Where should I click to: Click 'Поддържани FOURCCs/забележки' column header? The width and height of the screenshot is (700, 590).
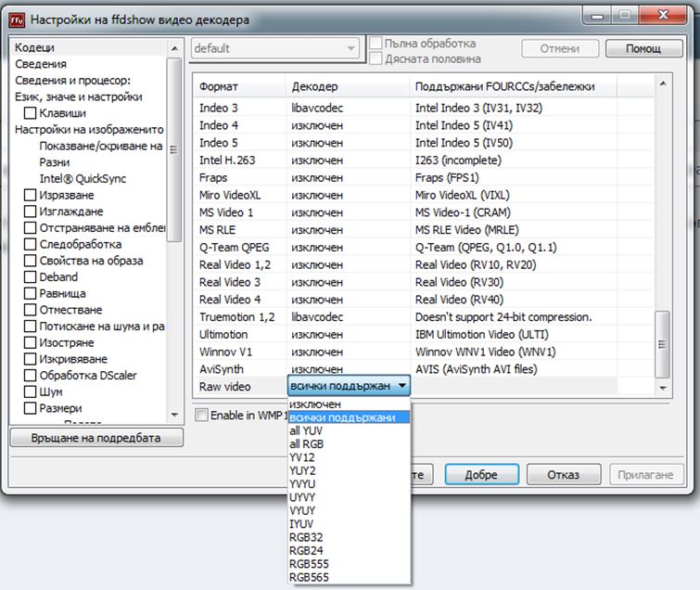pos(513,86)
